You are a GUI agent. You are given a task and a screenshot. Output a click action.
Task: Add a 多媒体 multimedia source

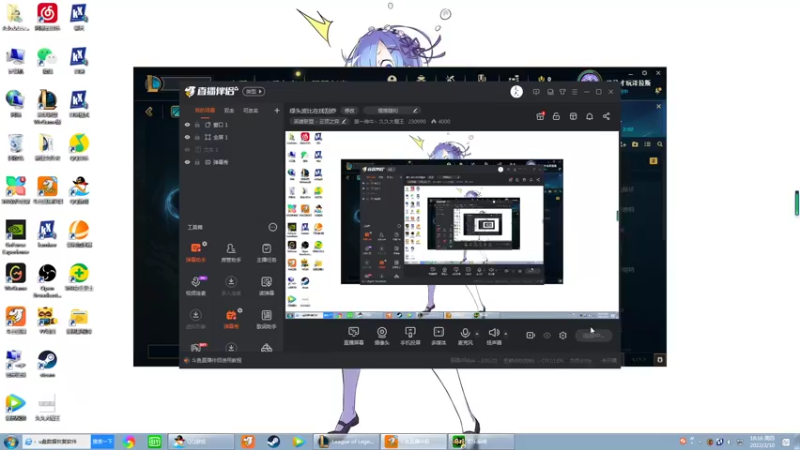pos(438,336)
